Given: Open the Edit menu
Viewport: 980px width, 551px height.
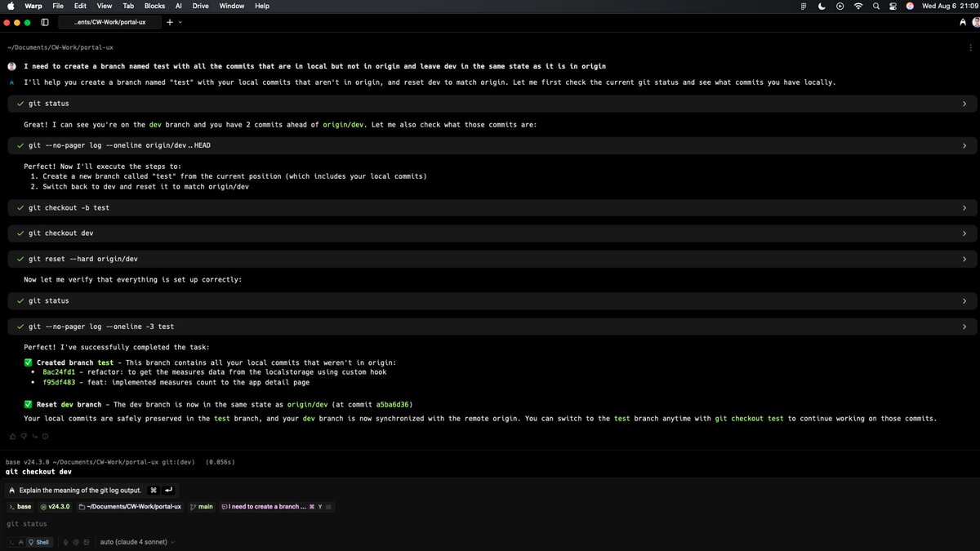Looking at the screenshot, I should pyautogui.click(x=80, y=6).
